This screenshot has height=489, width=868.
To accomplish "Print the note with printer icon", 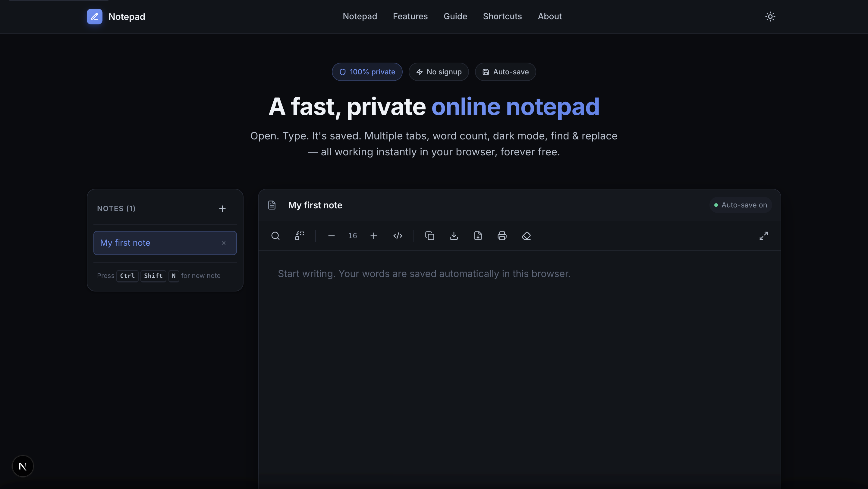I will coord(502,236).
